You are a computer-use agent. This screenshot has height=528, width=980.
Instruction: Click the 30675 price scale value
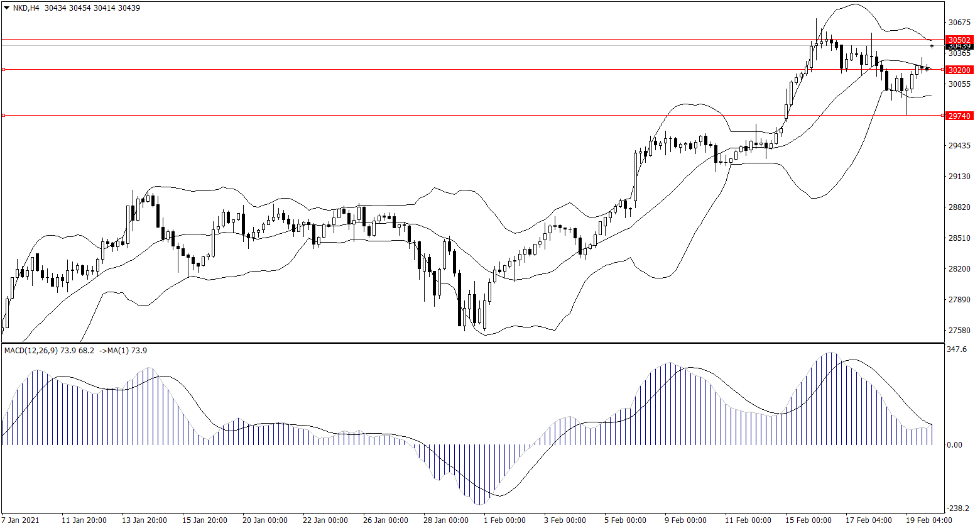pyautogui.click(x=960, y=23)
